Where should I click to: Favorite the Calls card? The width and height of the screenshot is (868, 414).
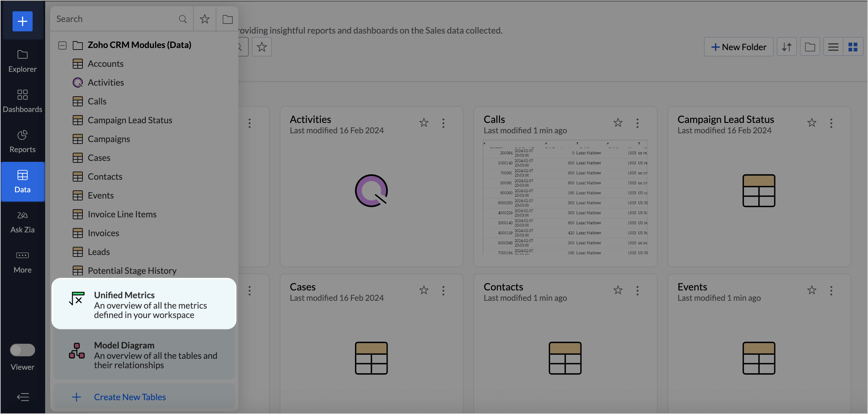[x=618, y=123]
